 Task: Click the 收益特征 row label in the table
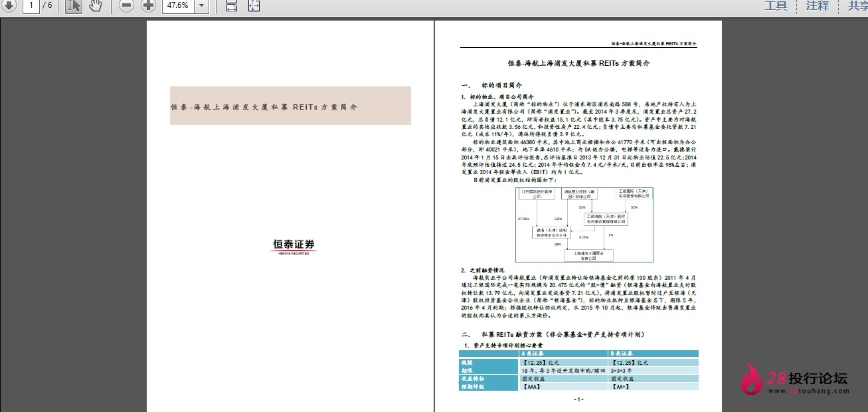pyautogui.click(x=489, y=379)
